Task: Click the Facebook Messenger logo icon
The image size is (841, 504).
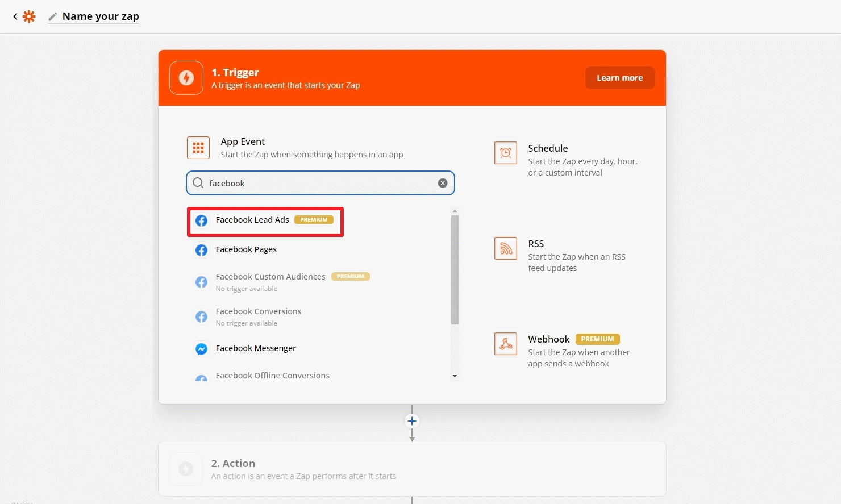Action: point(201,349)
